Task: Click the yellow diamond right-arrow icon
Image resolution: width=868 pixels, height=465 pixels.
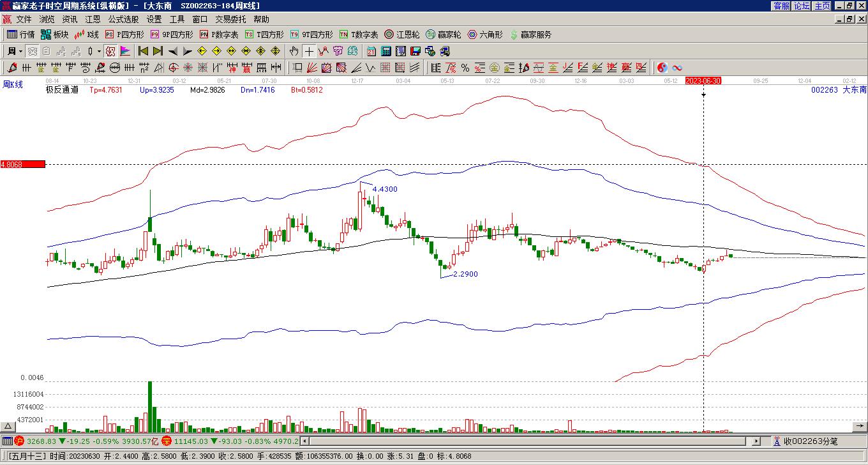Action: (216, 51)
